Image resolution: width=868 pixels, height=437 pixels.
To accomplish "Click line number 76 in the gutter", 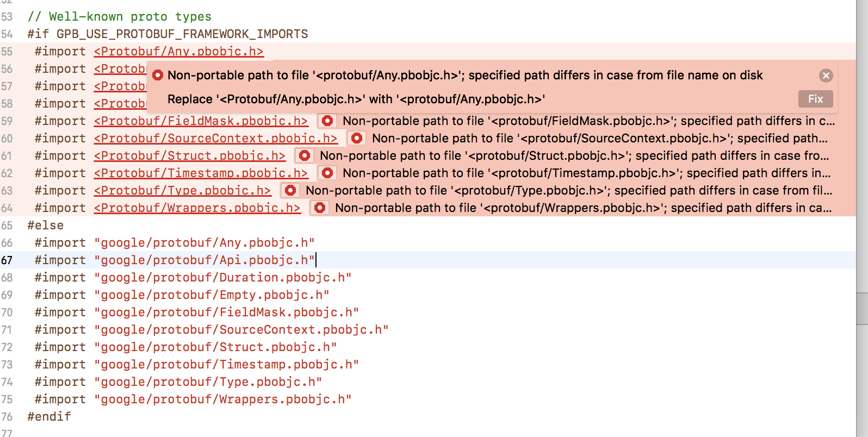I will click(x=7, y=417).
